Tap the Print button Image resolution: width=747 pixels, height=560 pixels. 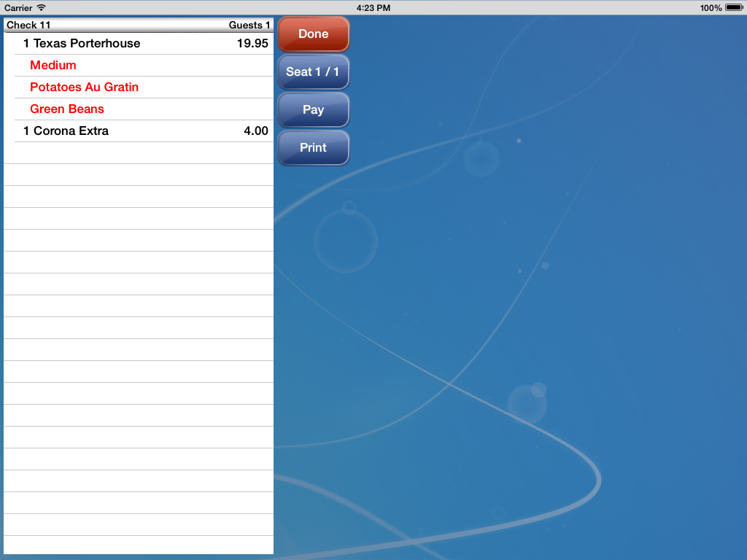click(313, 147)
